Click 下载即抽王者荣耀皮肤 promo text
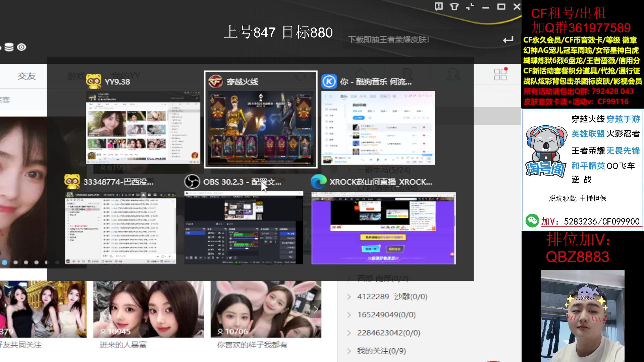Screen dimensions: 644x362 (389, 40)
